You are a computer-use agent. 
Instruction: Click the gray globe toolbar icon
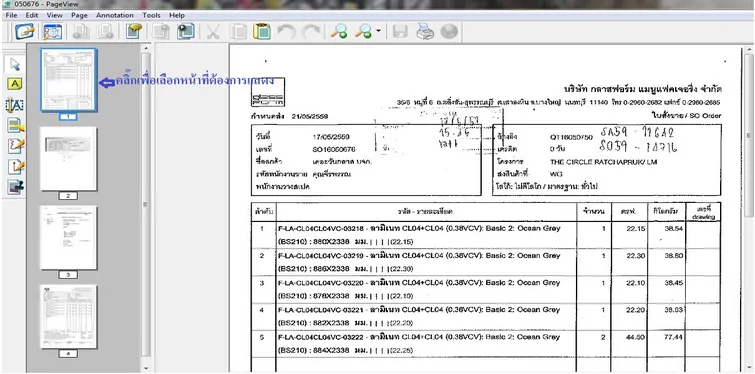click(x=449, y=32)
